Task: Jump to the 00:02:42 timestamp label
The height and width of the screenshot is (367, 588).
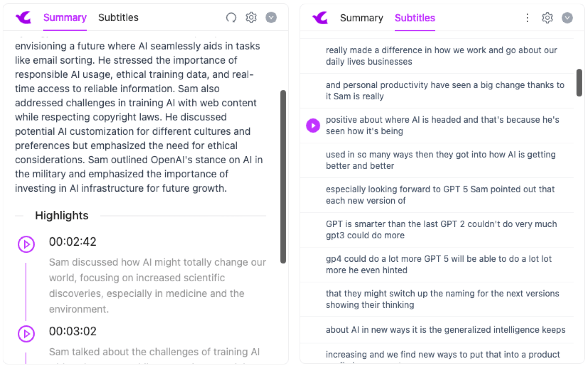Action: tap(73, 242)
